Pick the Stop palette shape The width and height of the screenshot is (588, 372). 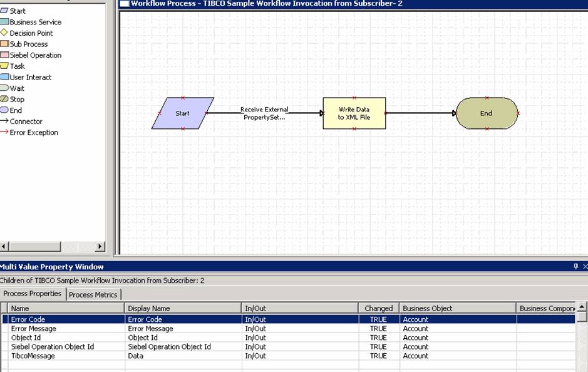click(17, 100)
